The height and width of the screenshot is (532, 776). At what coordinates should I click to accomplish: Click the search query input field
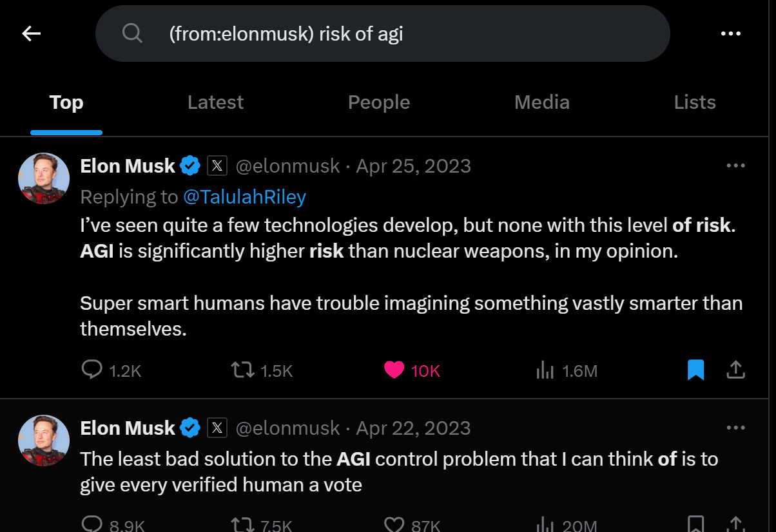coord(387,33)
